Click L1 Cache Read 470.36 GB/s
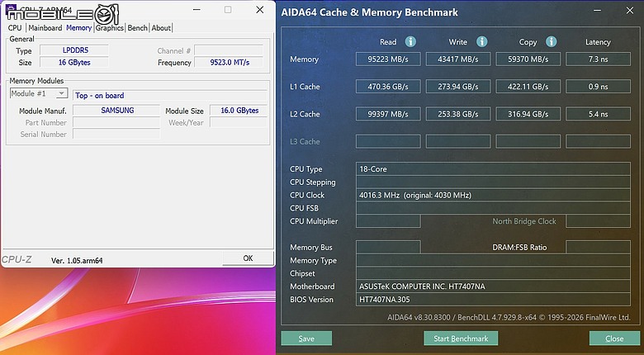644x355 pixels. point(388,87)
